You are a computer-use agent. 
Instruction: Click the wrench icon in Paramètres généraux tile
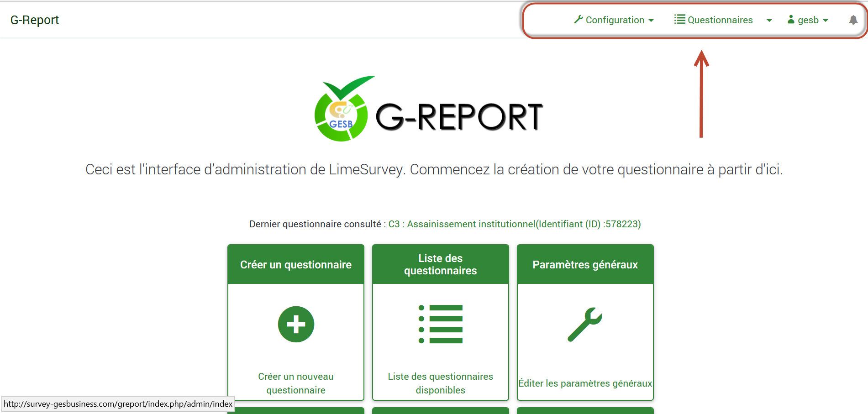coord(585,324)
